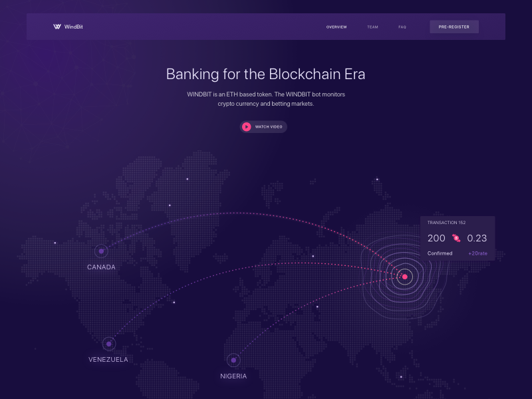The width and height of the screenshot is (532, 399).
Task: Click the CANADA country label
Action: tap(101, 267)
